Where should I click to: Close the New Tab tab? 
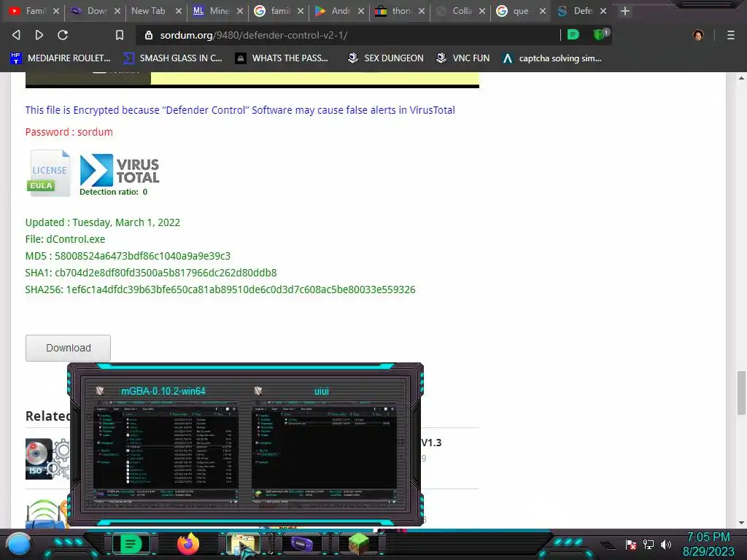tap(179, 10)
